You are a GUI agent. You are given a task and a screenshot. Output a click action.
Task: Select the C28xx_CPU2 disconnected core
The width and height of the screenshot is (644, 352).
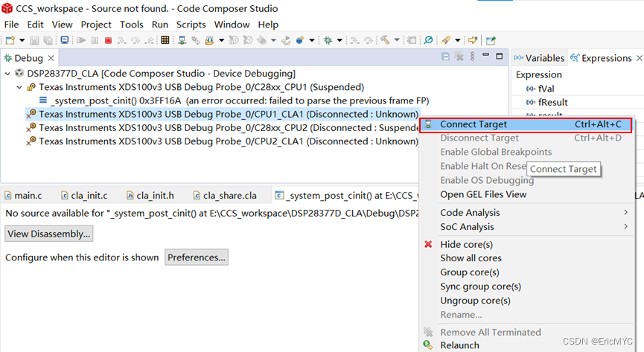coord(223,128)
